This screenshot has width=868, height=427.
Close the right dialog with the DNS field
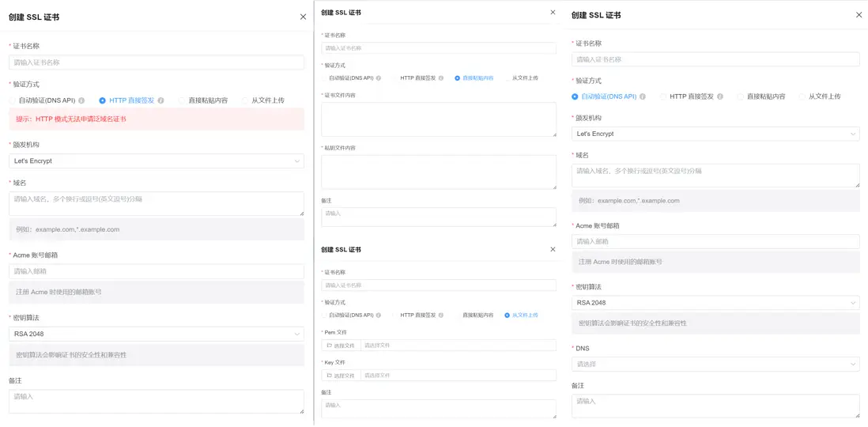(x=859, y=15)
